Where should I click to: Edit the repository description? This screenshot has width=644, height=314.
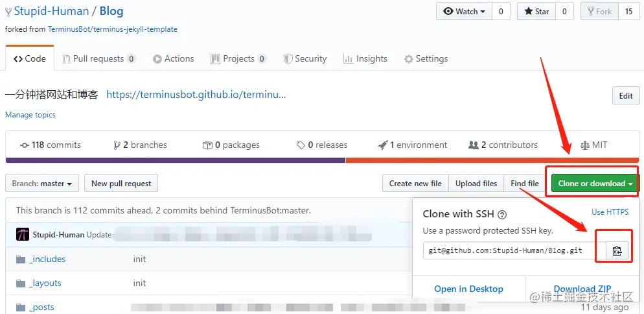(625, 96)
